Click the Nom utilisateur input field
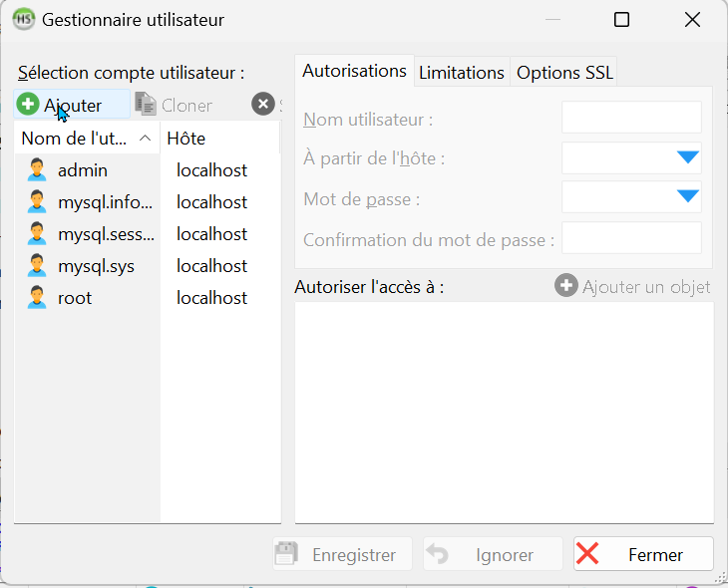This screenshot has width=728, height=588. pyautogui.click(x=631, y=119)
